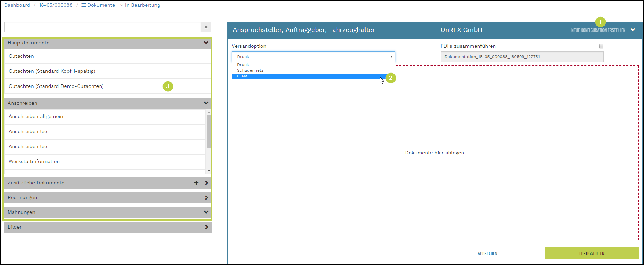Click the Fertigstellen button
644x265 pixels.
point(591,253)
